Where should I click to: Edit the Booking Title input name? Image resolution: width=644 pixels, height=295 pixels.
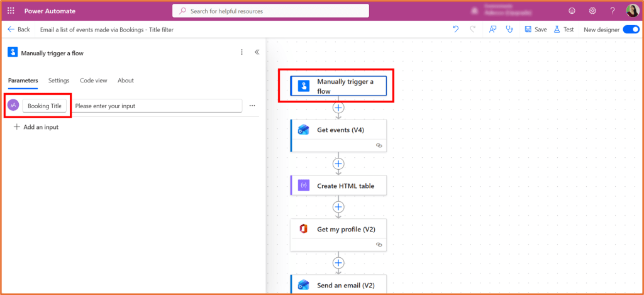coord(45,106)
